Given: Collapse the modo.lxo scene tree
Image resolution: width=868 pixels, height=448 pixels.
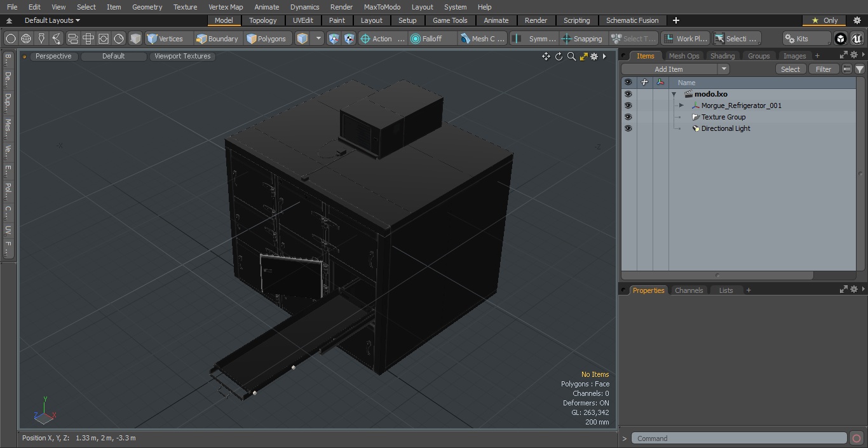Looking at the screenshot, I should [x=674, y=94].
